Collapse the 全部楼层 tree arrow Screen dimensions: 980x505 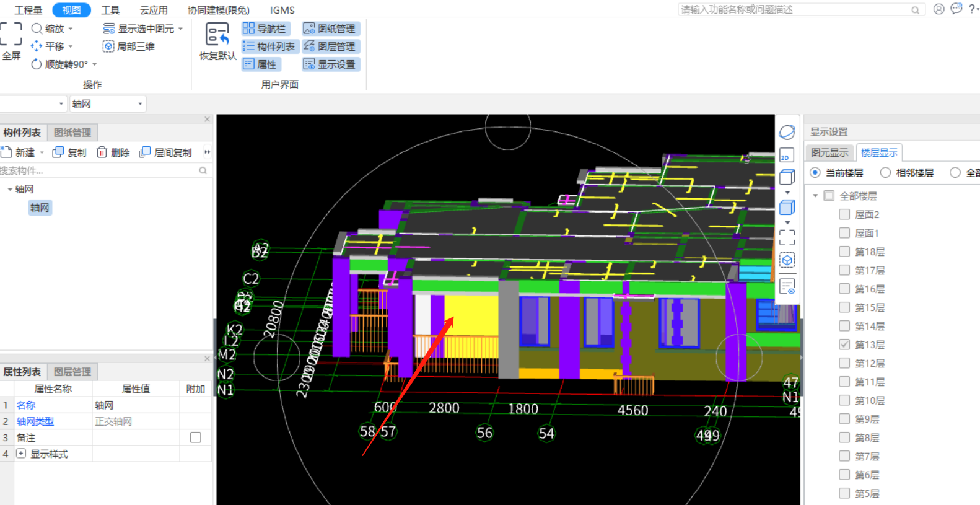pyautogui.click(x=815, y=196)
